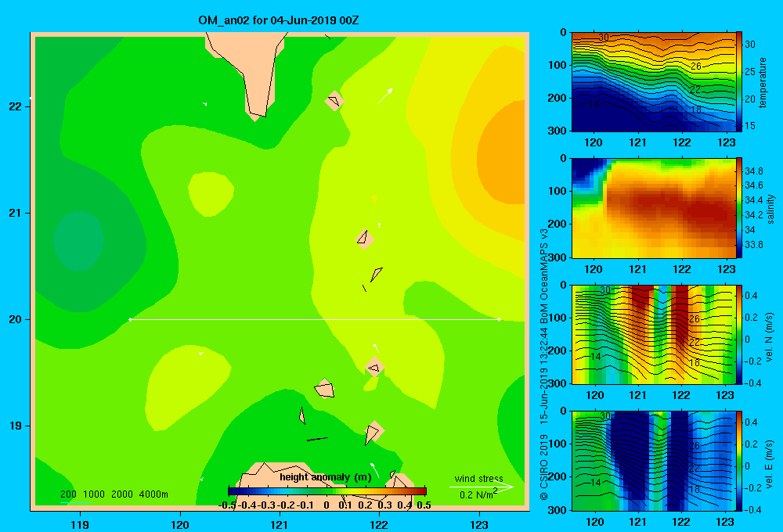Click the 34.8 tick on salinity colorbar
Image resolution: width=783 pixels, height=532 pixels.
(754, 171)
